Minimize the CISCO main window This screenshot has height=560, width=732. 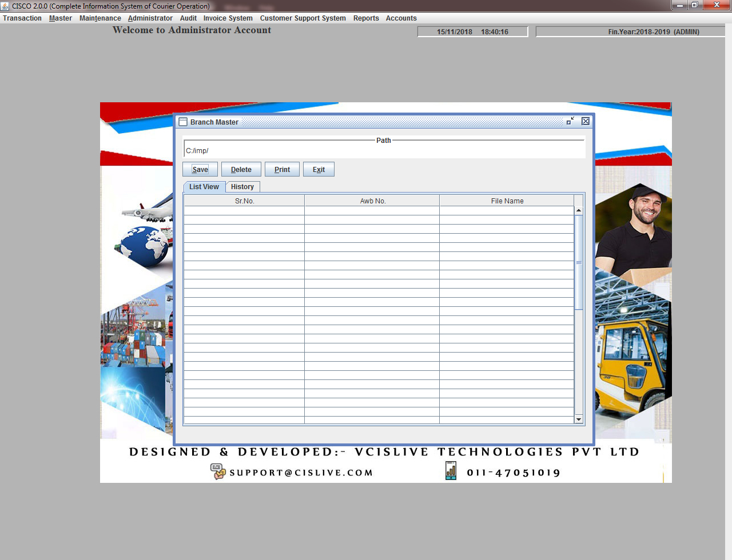pos(679,5)
